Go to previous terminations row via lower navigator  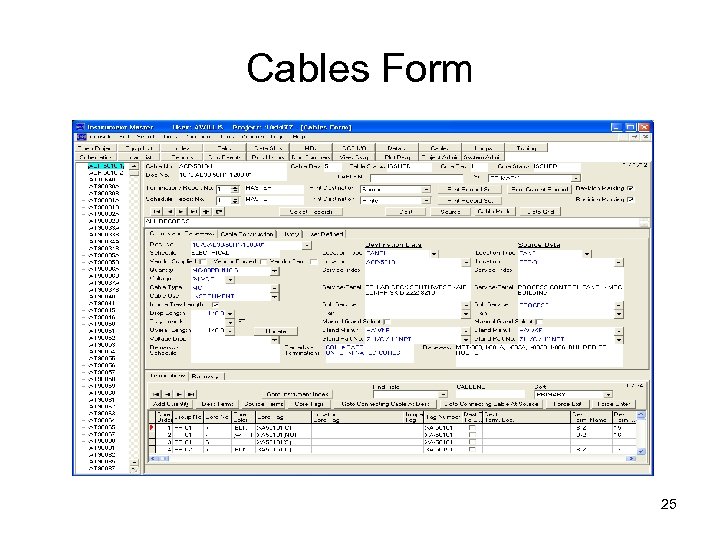point(168,394)
